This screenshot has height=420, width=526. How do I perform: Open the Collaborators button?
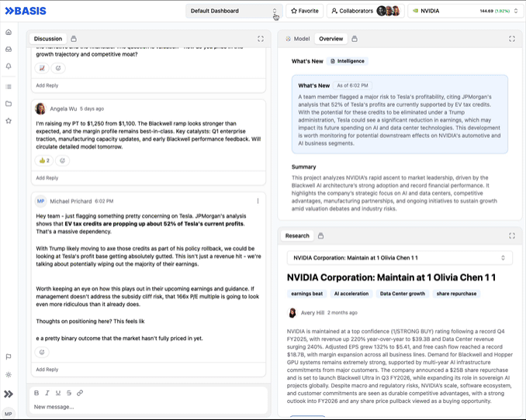tap(365, 11)
